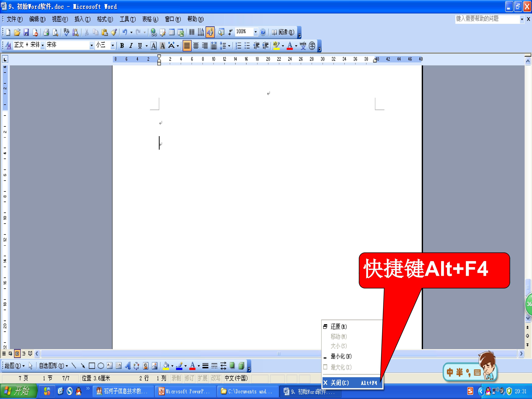
Task: Click the Rectangle drawing tool
Action: (x=92, y=366)
